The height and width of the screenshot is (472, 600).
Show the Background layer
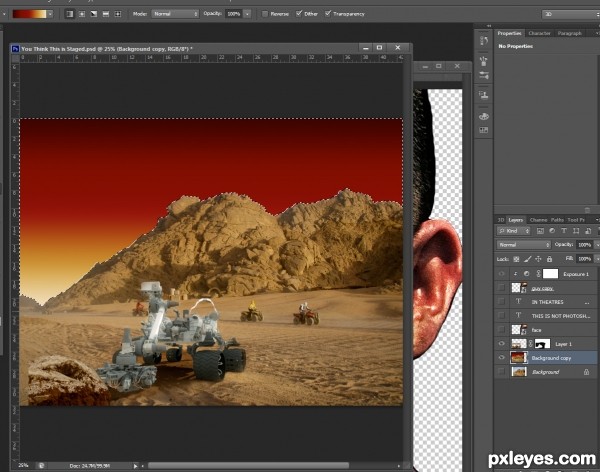tap(501, 372)
